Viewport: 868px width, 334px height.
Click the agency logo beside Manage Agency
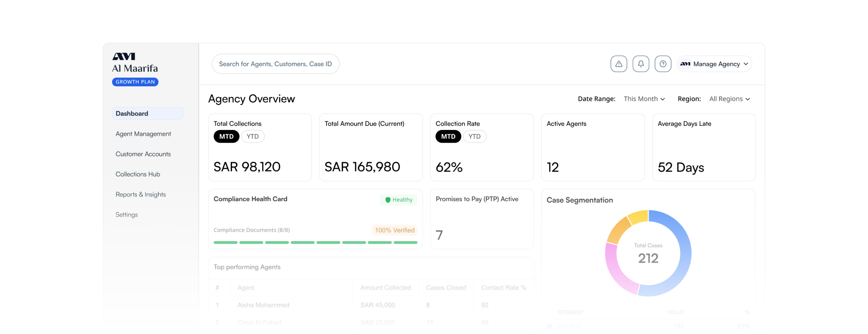click(x=685, y=64)
